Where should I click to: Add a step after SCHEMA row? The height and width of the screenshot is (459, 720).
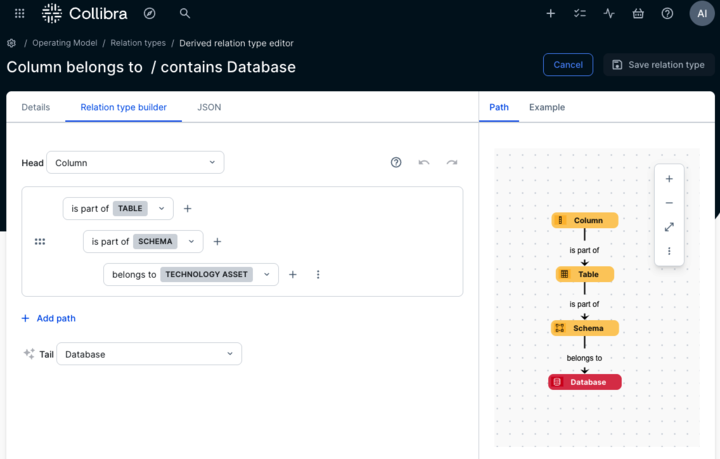point(217,241)
